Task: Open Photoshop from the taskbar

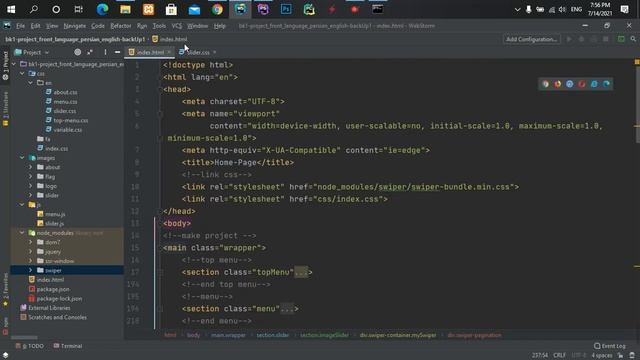Action: pyautogui.click(x=286, y=9)
